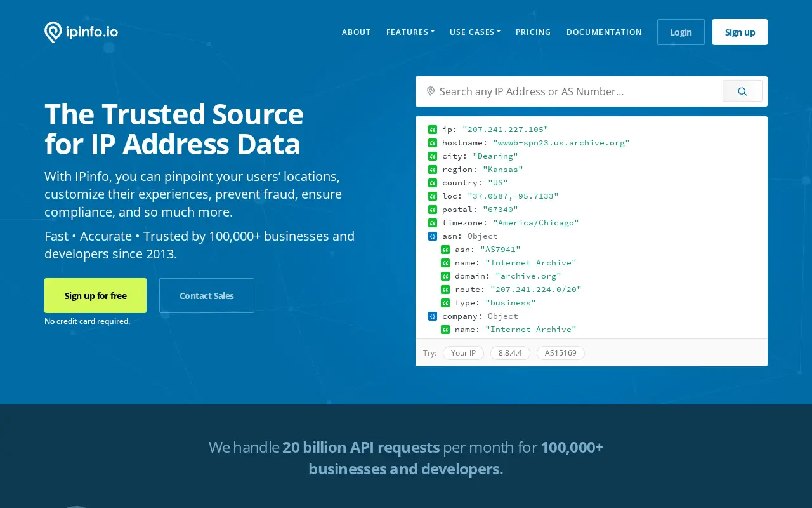Image resolution: width=812 pixels, height=508 pixels.
Task: Click the string icon beside country
Action: tap(433, 183)
